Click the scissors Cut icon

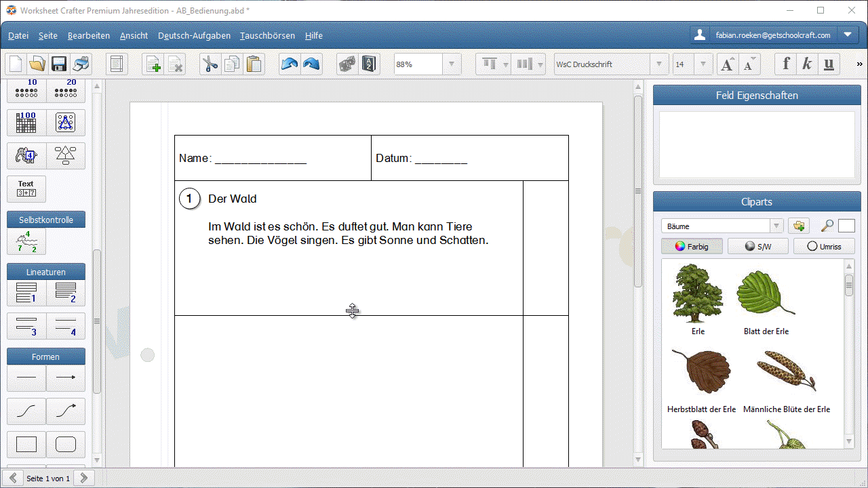(x=210, y=64)
